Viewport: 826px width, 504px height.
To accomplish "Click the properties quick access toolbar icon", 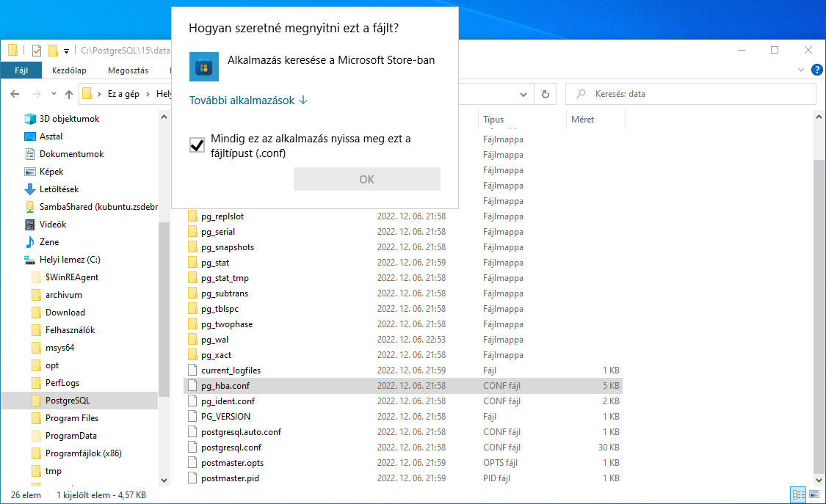I will (x=37, y=51).
